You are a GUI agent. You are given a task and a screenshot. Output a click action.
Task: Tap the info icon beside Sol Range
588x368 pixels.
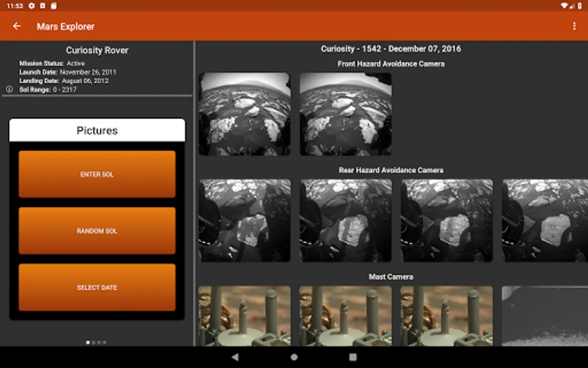[x=9, y=89]
